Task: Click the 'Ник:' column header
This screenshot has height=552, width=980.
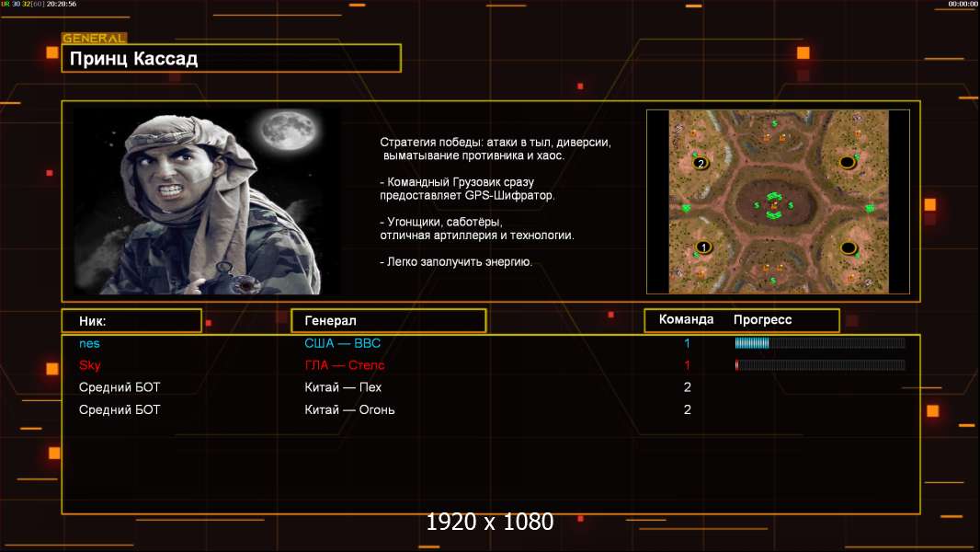Action: pos(131,321)
